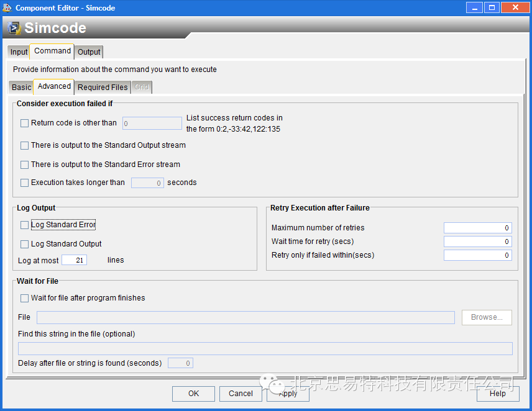The image size is (532, 411).
Task: Enable Return code is other than checkbox
Action: [24, 123]
